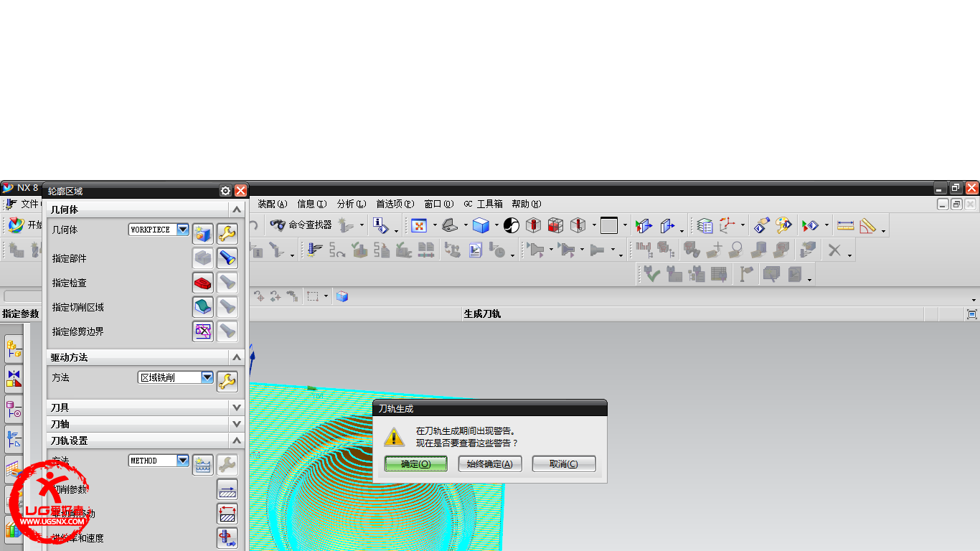This screenshot has width=980, height=551.
Task: Open dropdown arrow next to fit-view icon
Action: (x=435, y=225)
